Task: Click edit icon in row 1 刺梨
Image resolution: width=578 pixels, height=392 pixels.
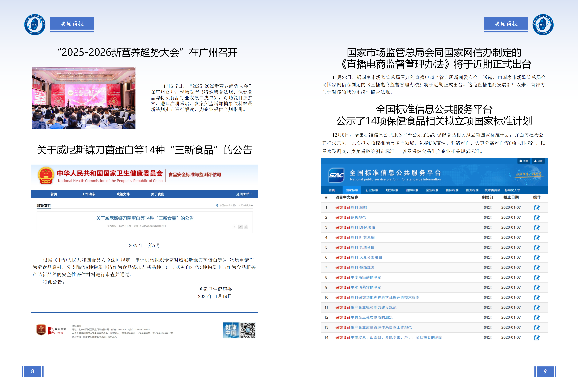Action: tap(537, 208)
